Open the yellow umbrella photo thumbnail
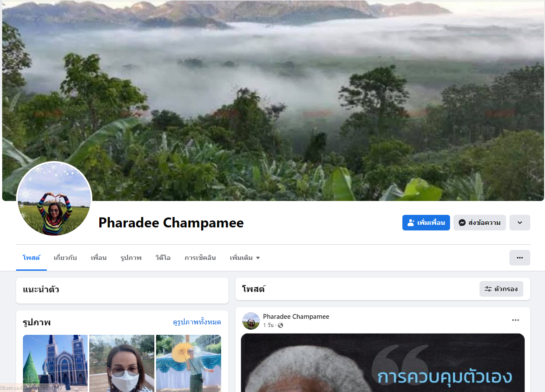This screenshot has width=545, height=392. coord(189,363)
